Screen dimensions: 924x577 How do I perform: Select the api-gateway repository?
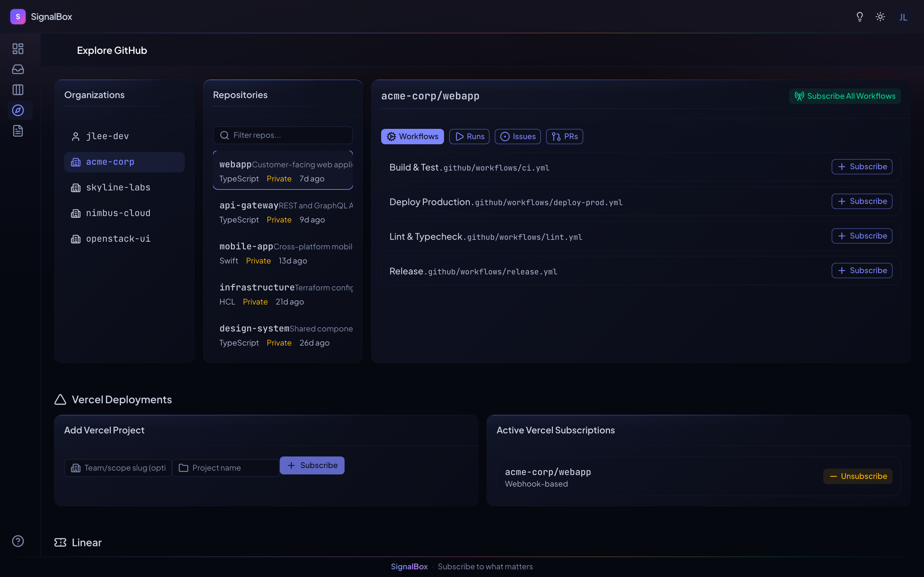point(283,212)
